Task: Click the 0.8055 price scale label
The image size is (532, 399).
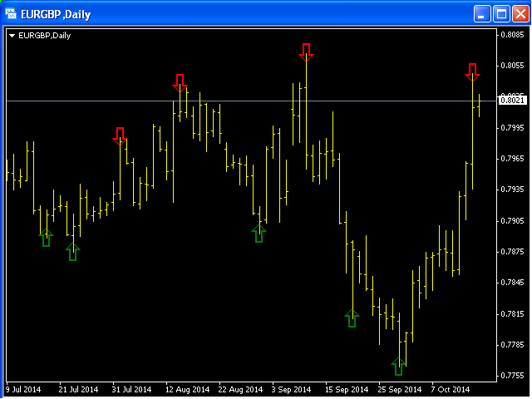Action: tap(512, 66)
